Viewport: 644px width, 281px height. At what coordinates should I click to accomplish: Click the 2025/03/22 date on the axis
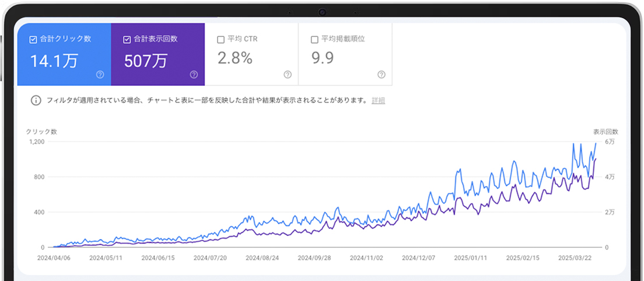click(575, 258)
